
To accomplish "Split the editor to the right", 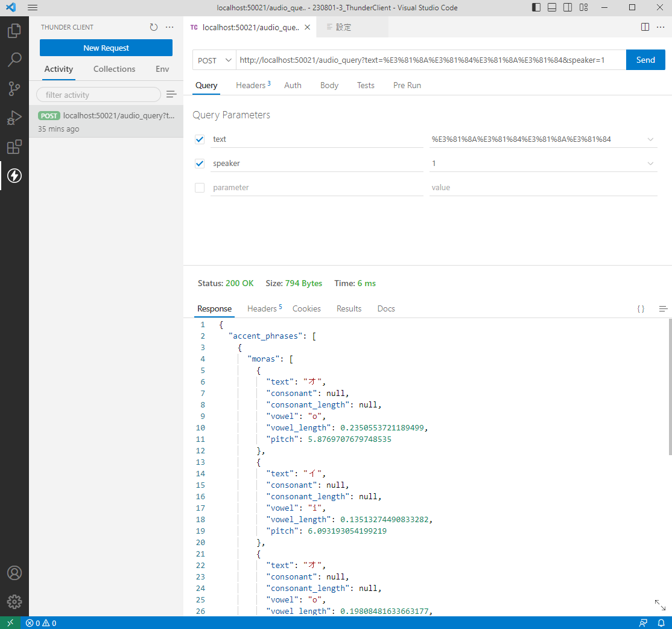I will 645,27.
